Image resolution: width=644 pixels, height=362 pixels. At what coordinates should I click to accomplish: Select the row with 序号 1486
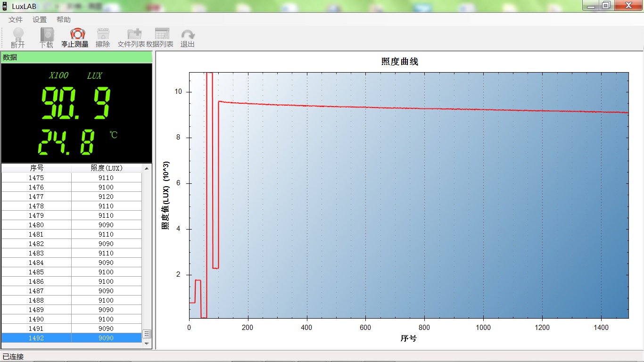(x=72, y=281)
